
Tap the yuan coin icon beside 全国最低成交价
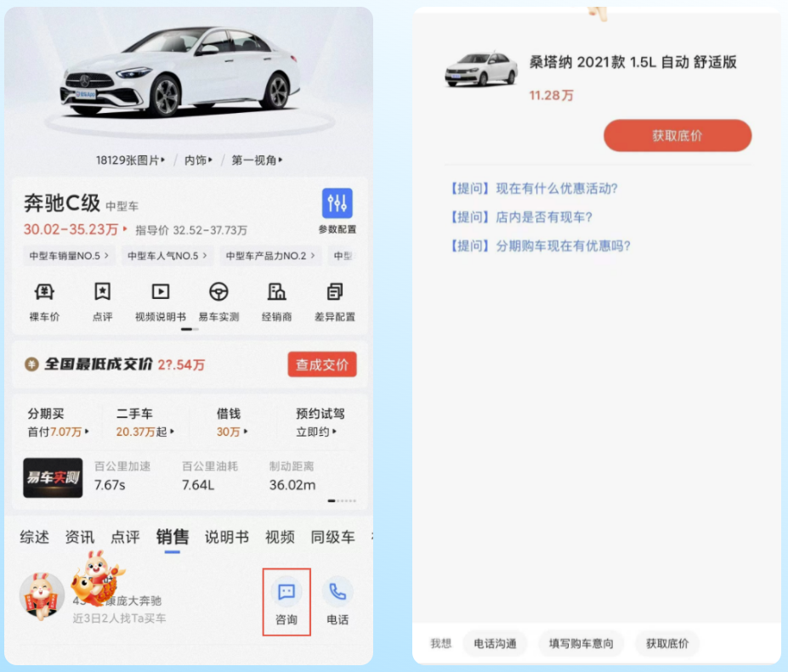point(31,364)
